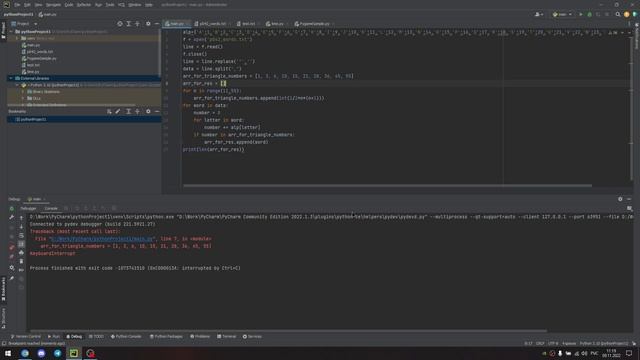This screenshot has height=360, width=640.
Task: Select the pythonProject1 bookmark entry
Action: pos(31,120)
